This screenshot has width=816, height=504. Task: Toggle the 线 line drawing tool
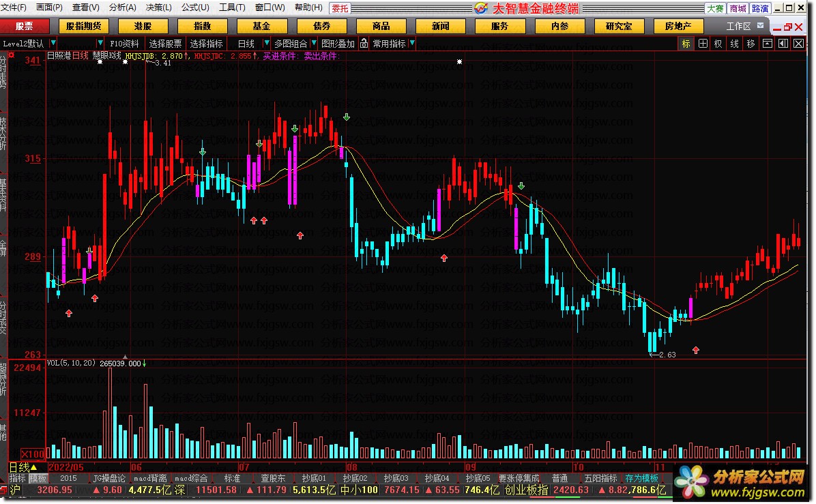(x=734, y=44)
